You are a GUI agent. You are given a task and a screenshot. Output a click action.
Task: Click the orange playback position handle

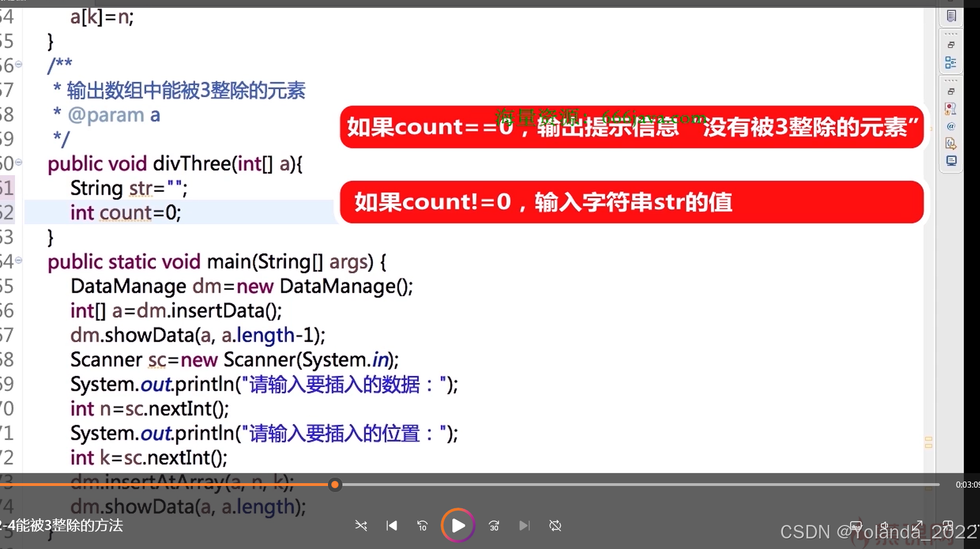[335, 485]
